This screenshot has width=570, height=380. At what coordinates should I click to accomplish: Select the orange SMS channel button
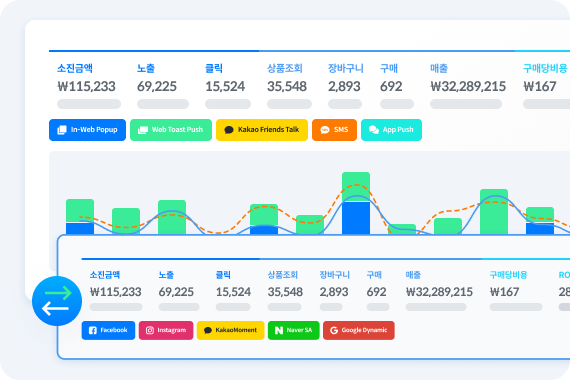pos(334,130)
